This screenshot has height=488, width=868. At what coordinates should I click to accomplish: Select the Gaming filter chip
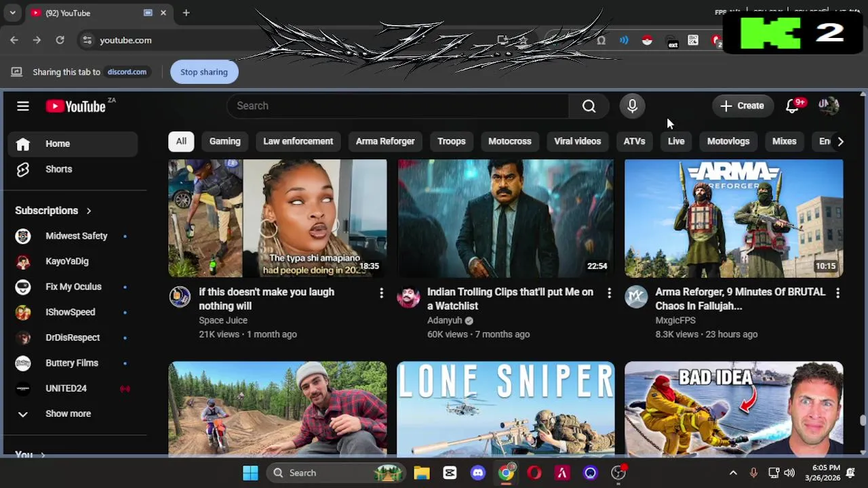tap(225, 141)
